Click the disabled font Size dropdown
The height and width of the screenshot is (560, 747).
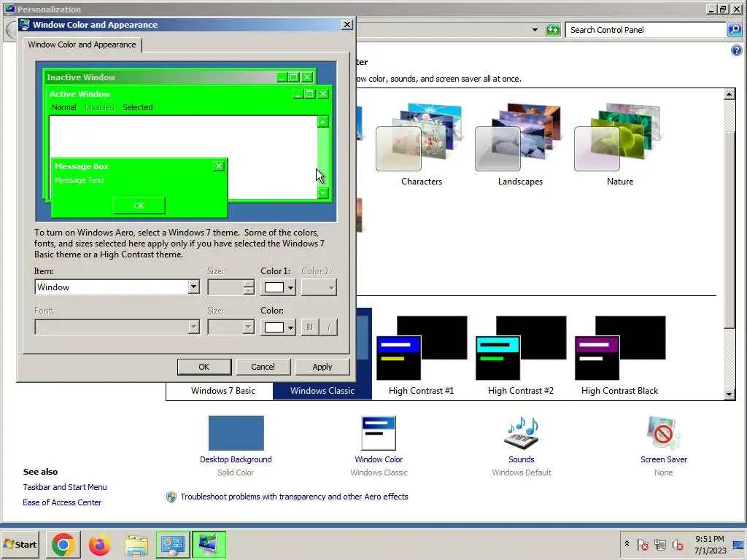pyautogui.click(x=231, y=327)
